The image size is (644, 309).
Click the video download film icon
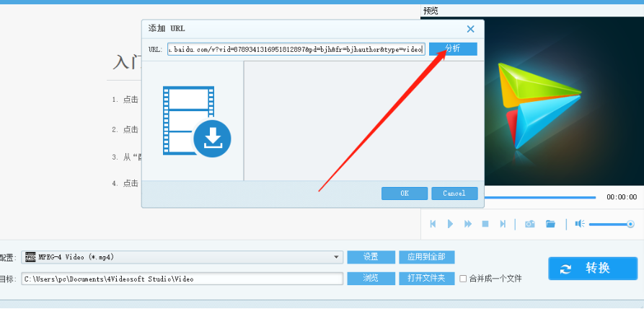pos(197,121)
